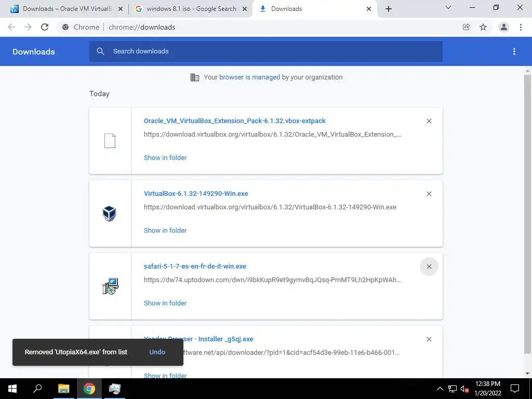Click the page vertical scrollbar
This screenshot has width=532, height=399.
pos(527,214)
